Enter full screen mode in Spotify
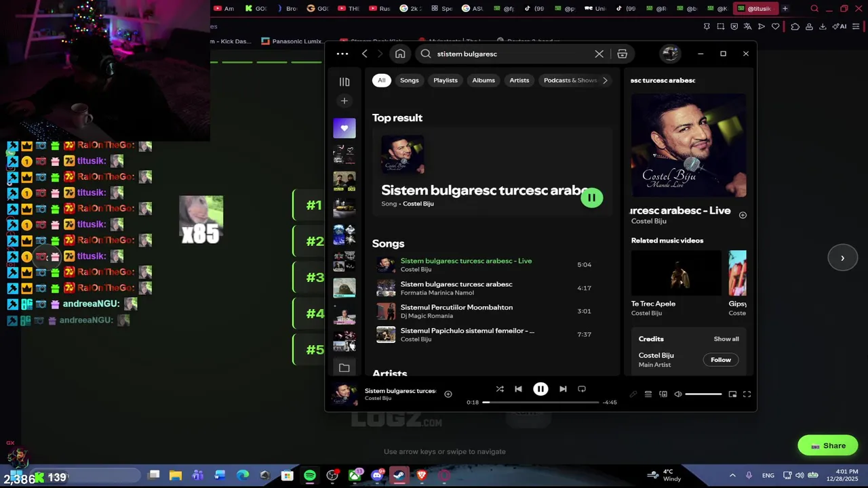The width and height of the screenshot is (868, 488). 747,394
